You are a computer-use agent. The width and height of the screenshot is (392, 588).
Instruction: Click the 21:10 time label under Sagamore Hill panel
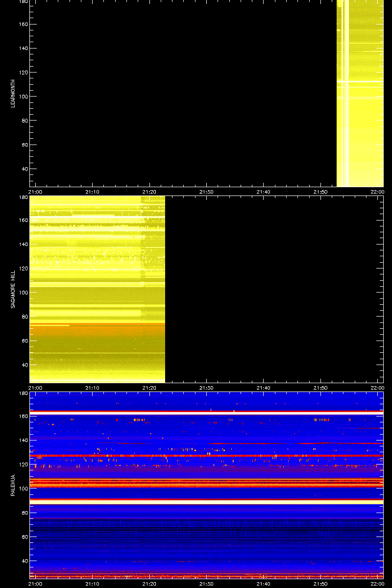point(92,388)
